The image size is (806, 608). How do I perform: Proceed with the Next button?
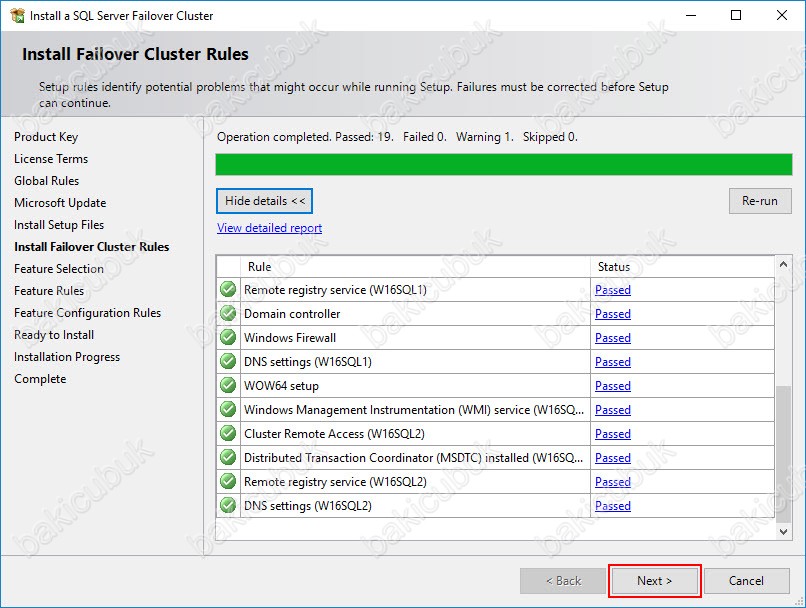(x=654, y=581)
